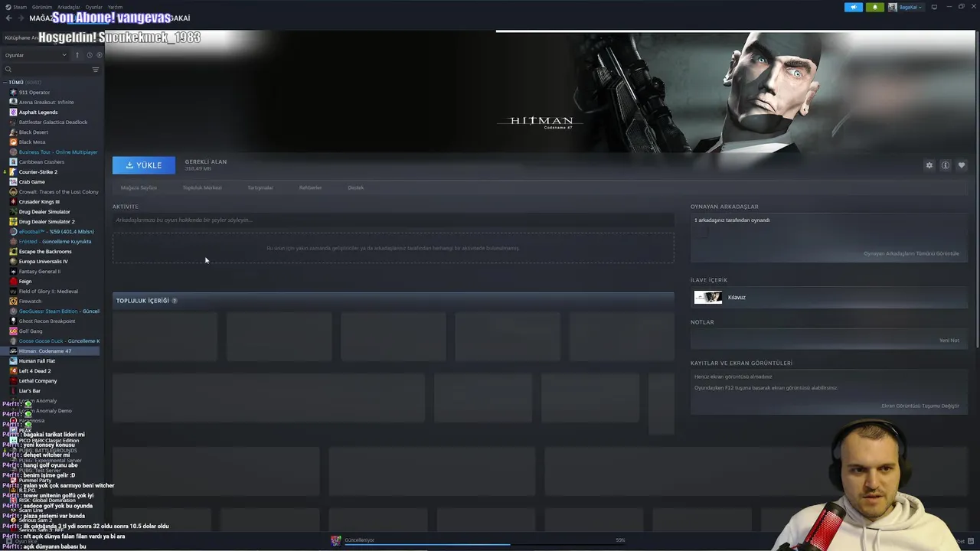Go back with the left arrow
The width and height of the screenshot is (980, 551).
coord(9,18)
